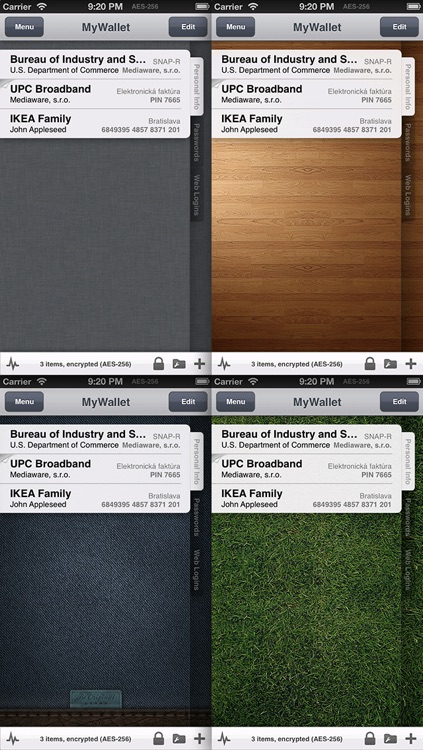Open IKEA Family entry in grass-theme screen
423x750 pixels.
(x=306, y=498)
